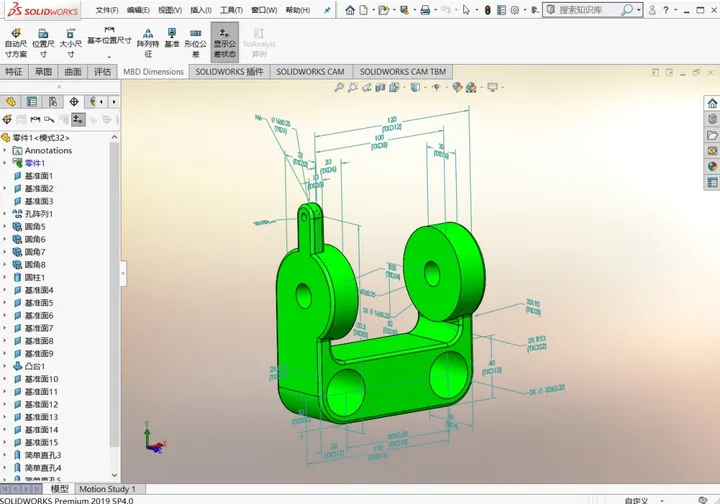Toggle Show Tolerance Status (显示公差状态)

224,42
